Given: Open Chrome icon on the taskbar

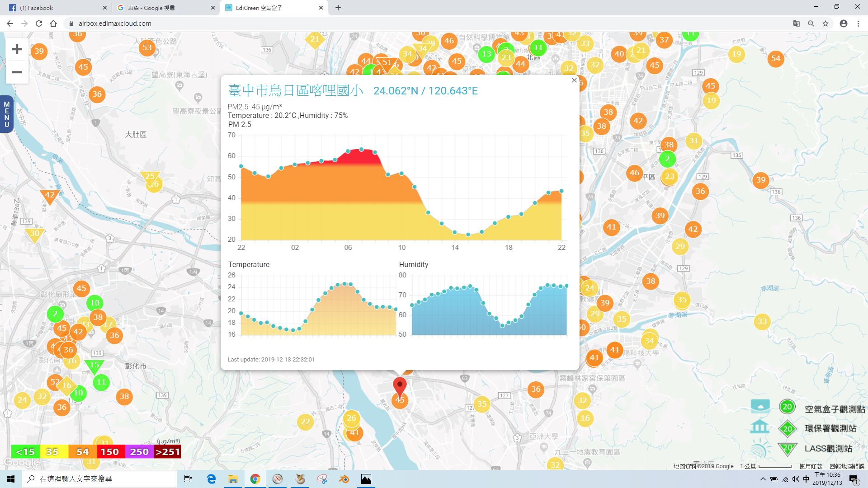Looking at the screenshot, I should [255, 479].
